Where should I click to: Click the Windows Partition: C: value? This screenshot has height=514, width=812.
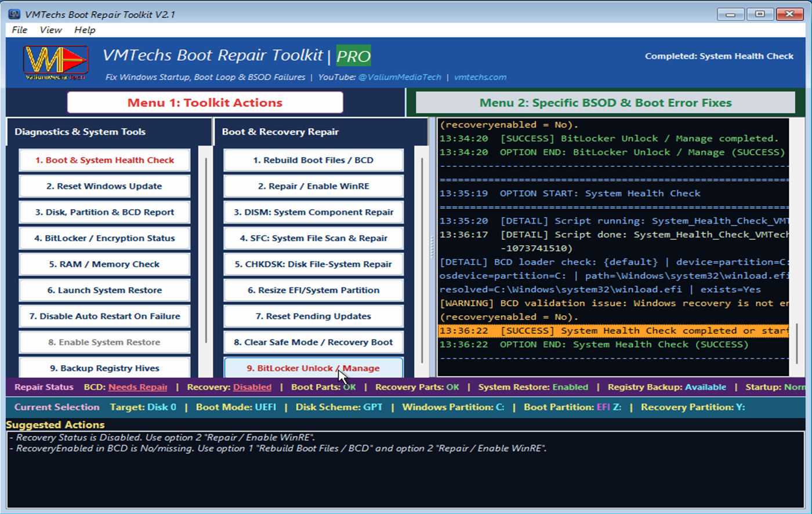click(453, 407)
